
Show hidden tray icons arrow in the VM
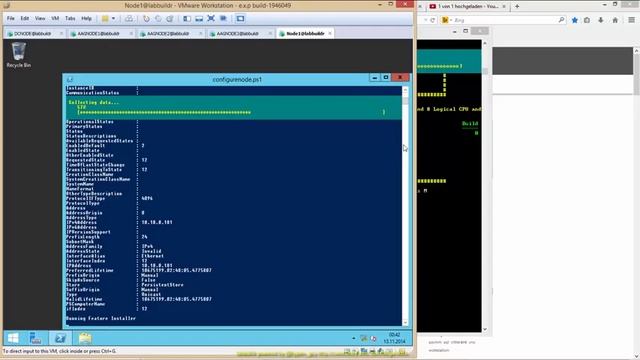click(353, 338)
